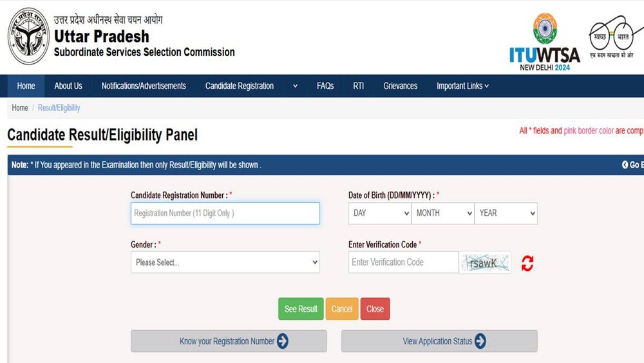The height and width of the screenshot is (363, 644).
Task: Click the captcha verification code image
Action: 485,262
